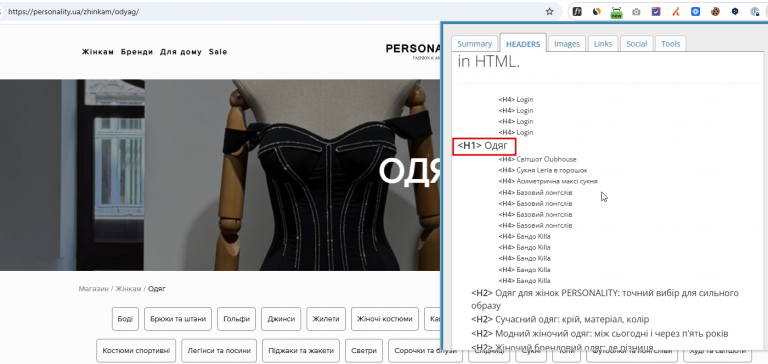
Task: Click the H4 Асиметрична максі сукня entry
Action: point(548,181)
